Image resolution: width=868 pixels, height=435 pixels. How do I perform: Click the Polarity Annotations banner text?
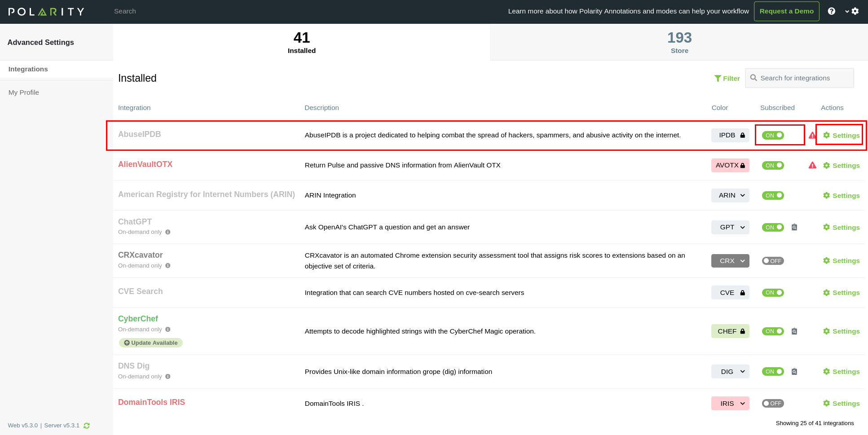click(x=628, y=11)
